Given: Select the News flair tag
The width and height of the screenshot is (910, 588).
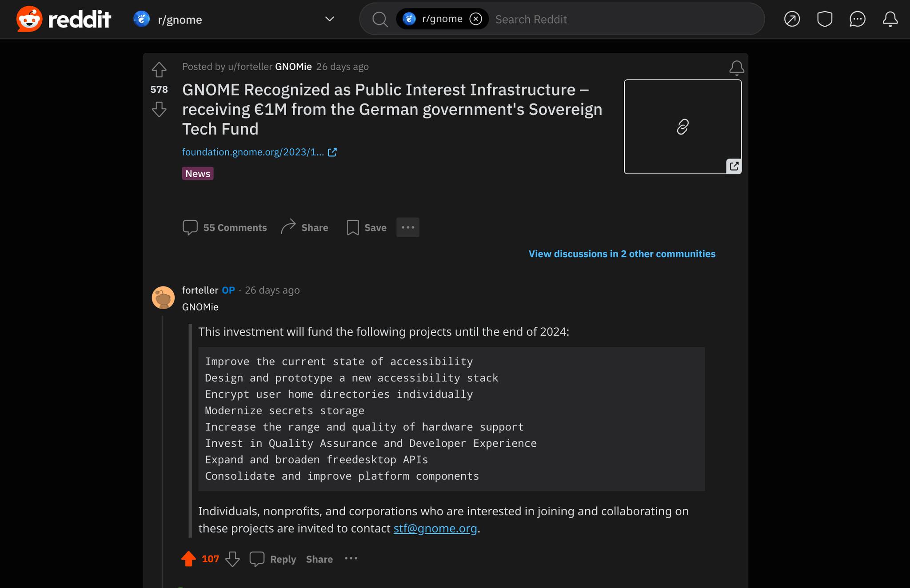Looking at the screenshot, I should coord(198,174).
